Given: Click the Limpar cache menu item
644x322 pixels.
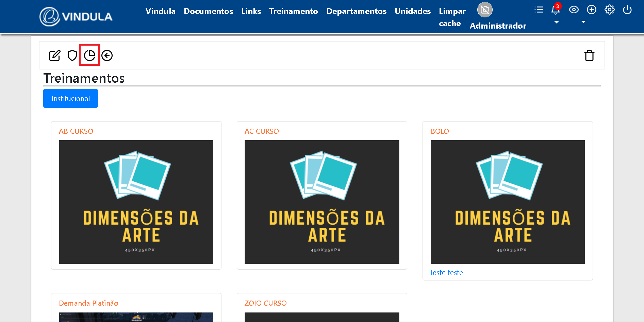Looking at the screenshot, I should pos(452,17).
